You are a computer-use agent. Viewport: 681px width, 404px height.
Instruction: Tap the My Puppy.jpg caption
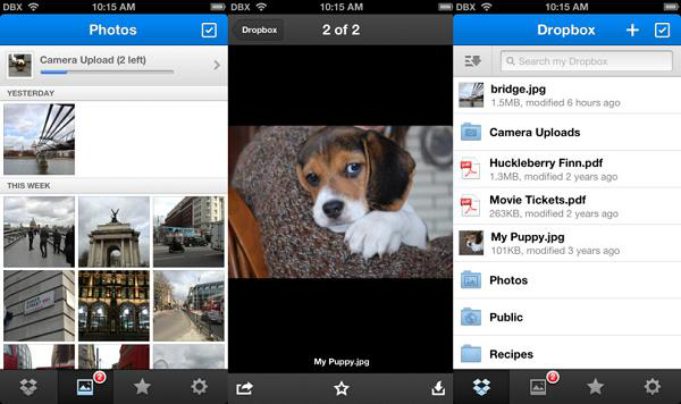341,361
